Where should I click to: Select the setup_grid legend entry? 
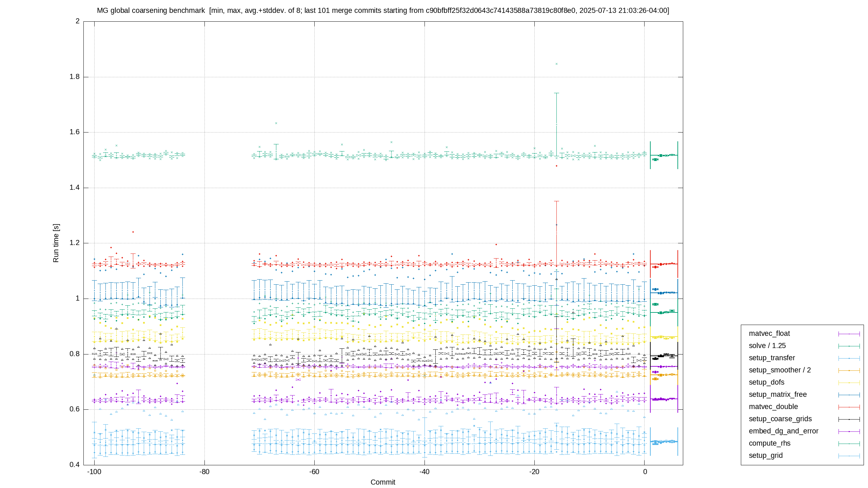[804, 455]
